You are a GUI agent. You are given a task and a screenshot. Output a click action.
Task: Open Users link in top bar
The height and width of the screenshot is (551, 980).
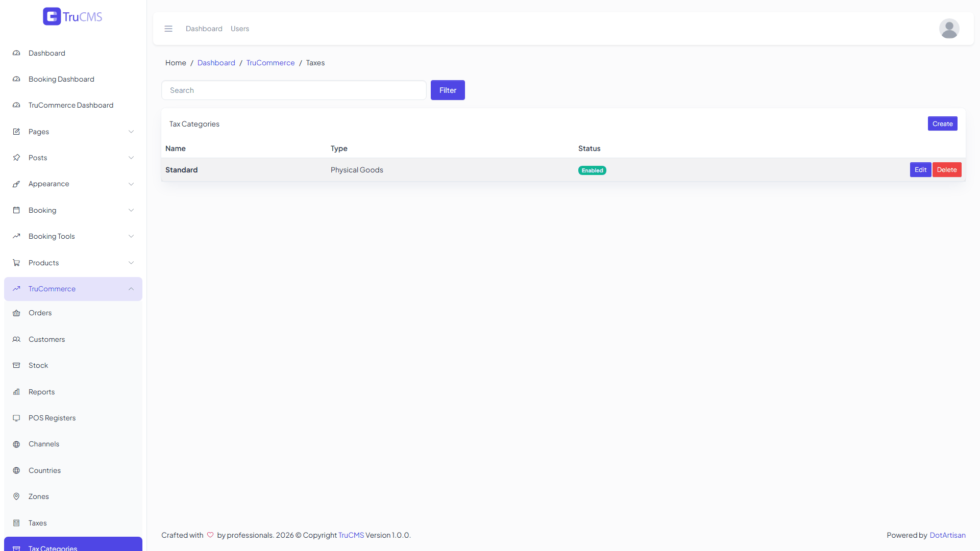tap(240, 29)
